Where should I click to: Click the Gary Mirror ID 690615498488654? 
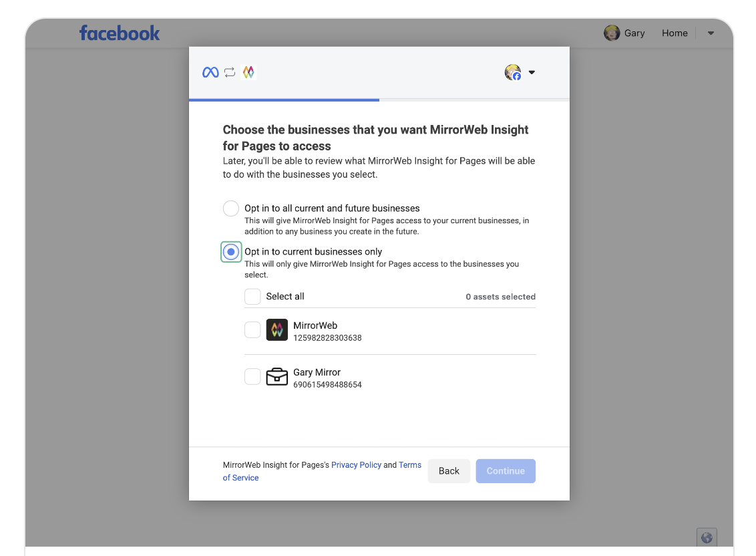point(327,385)
